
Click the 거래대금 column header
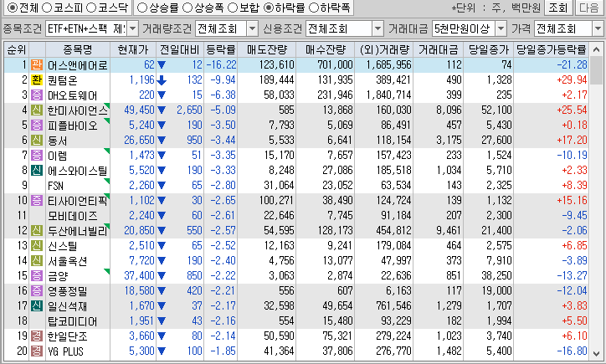(x=439, y=49)
